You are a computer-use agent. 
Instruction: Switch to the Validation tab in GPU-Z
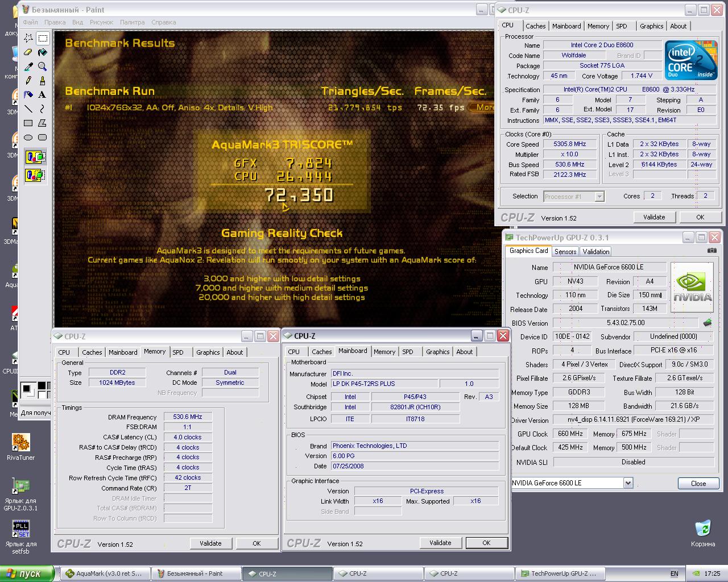[x=596, y=252]
